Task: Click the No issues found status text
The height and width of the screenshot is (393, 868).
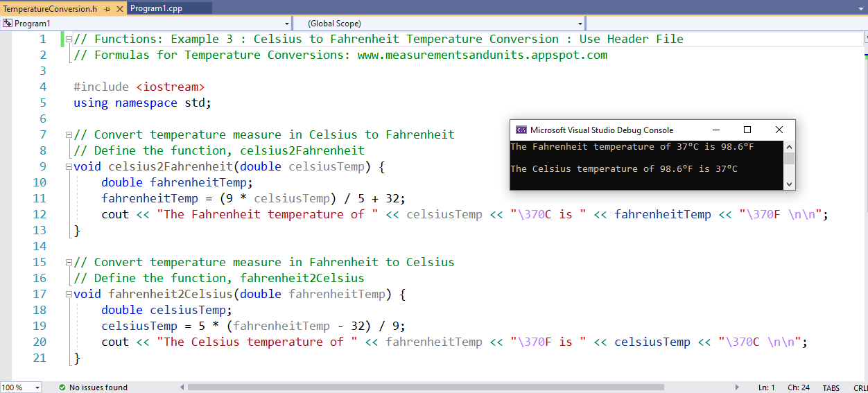Action: [98, 387]
